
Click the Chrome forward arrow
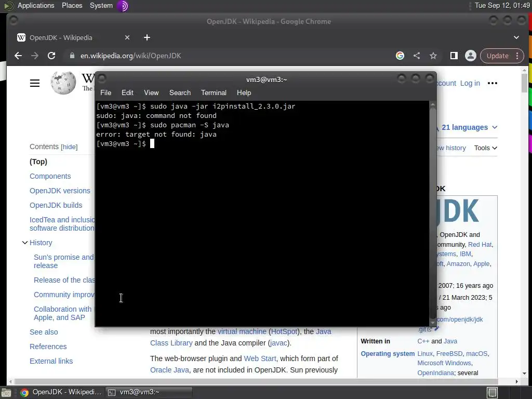(x=35, y=56)
